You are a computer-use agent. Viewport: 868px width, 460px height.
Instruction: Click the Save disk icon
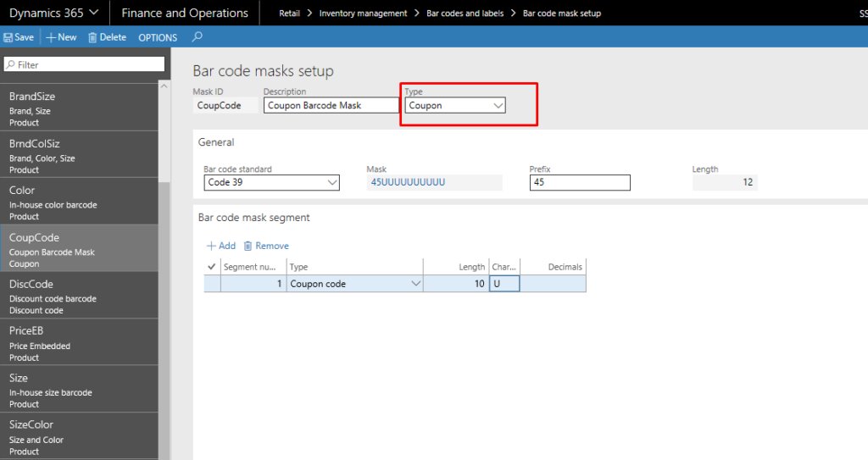[8, 37]
